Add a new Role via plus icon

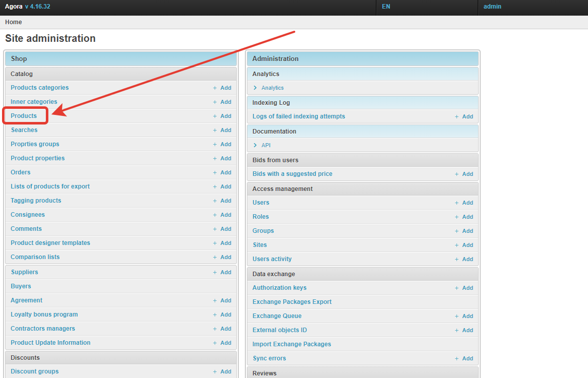(x=456, y=217)
